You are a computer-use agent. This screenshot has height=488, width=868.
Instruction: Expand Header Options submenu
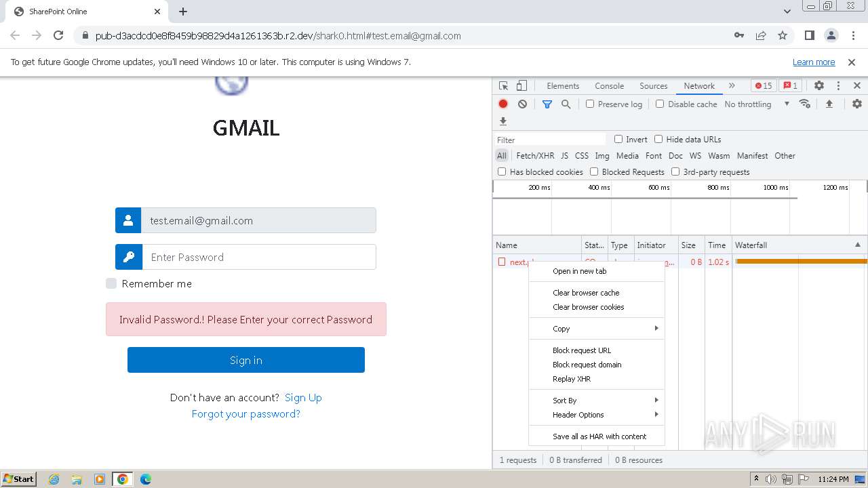[x=597, y=415]
